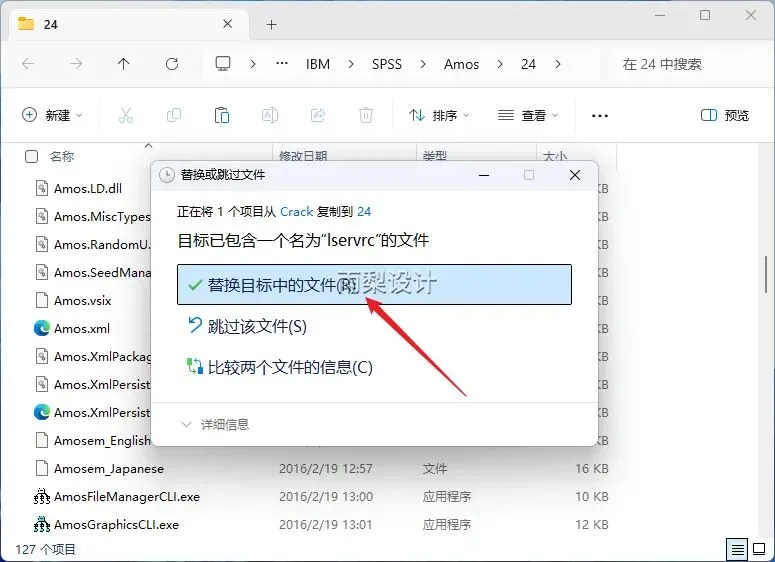Select the AmosGraphicsCLI.exe icon

[x=42, y=524]
